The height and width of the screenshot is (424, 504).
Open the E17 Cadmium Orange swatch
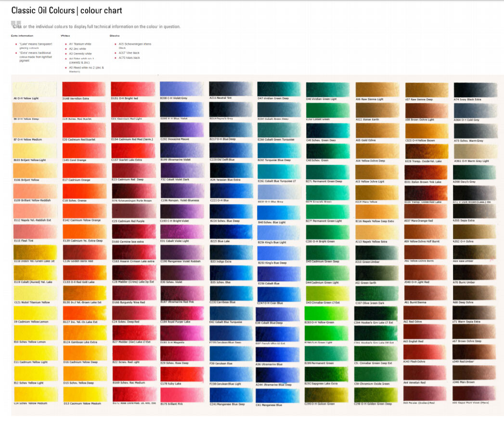point(84,171)
